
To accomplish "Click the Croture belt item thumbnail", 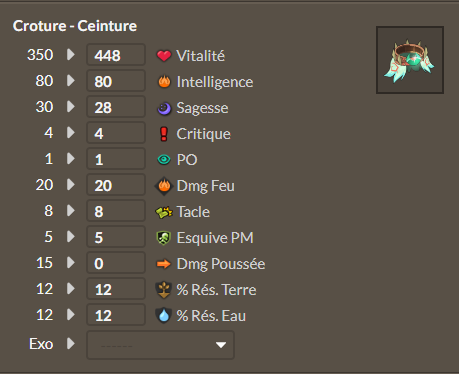I will tap(410, 60).
